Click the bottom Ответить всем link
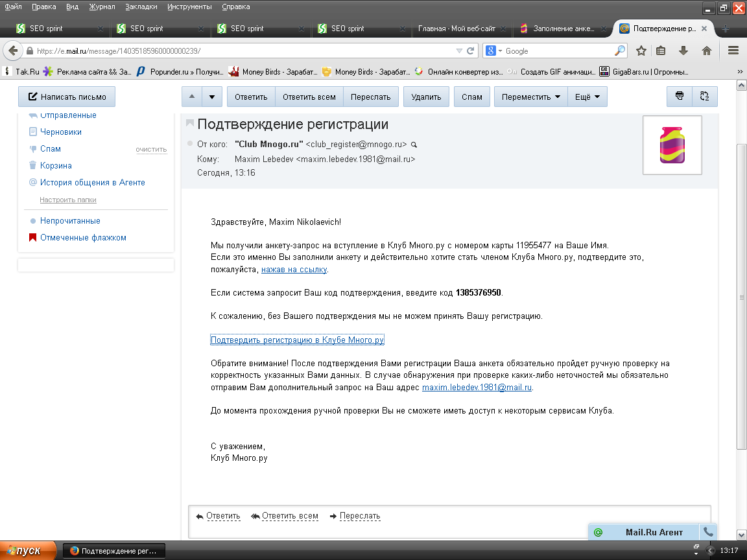The height and width of the screenshot is (560, 747). tap(290, 516)
